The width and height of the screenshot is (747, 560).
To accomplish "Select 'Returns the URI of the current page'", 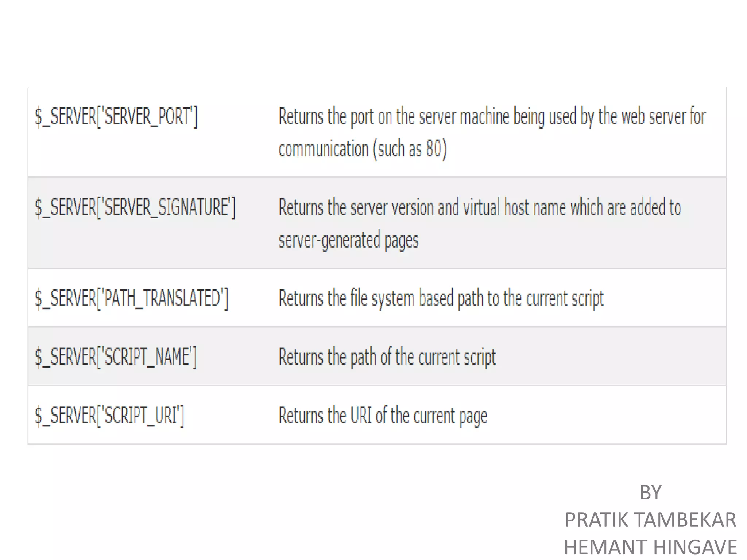I will tap(383, 416).
